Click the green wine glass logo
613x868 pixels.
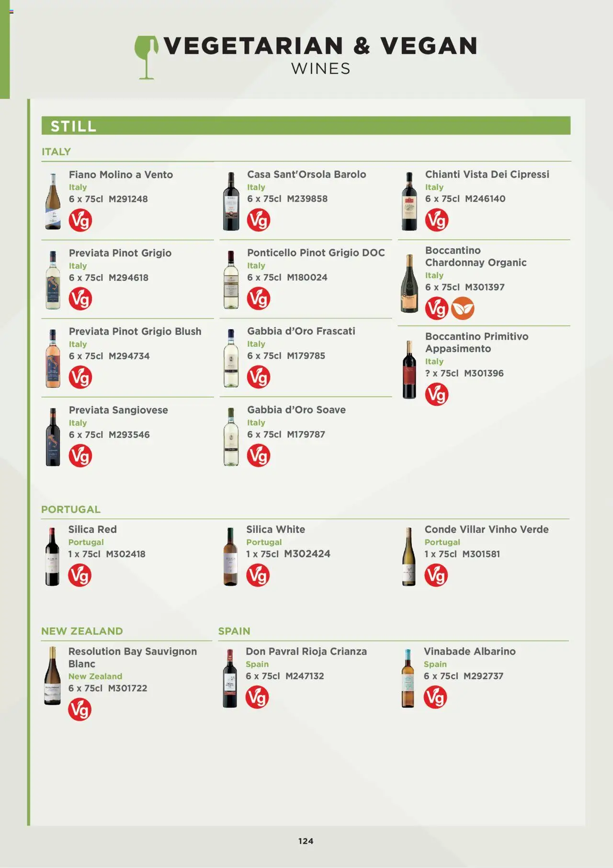tap(146, 57)
